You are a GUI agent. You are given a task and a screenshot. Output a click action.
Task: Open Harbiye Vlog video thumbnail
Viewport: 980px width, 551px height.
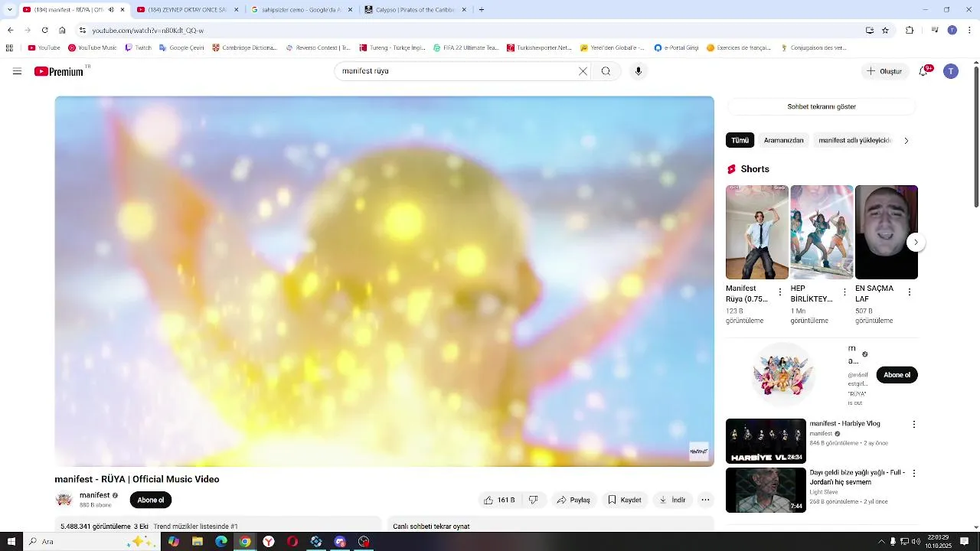click(766, 441)
